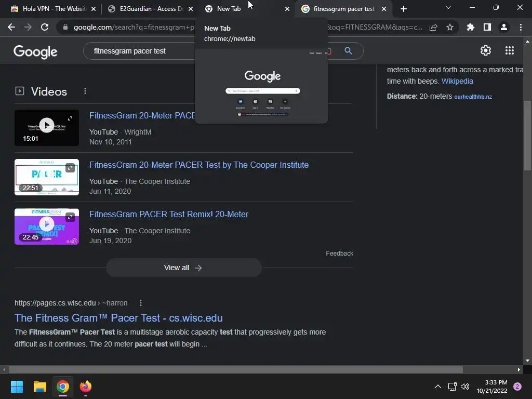Open Google quick settings gear
The width and height of the screenshot is (532, 399).
coord(486,50)
